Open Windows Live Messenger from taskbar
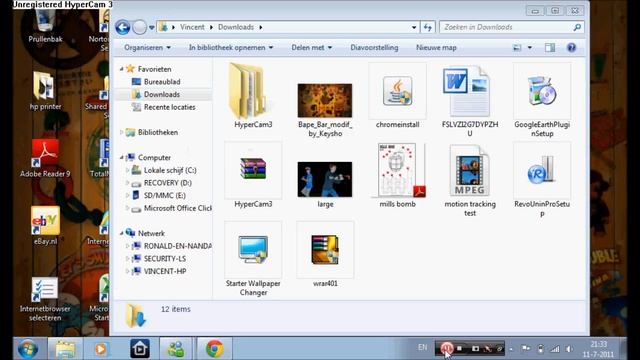 pyautogui.click(x=176, y=349)
